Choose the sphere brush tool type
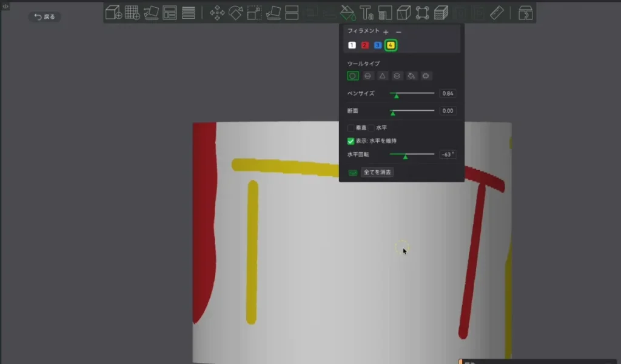 click(368, 76)
